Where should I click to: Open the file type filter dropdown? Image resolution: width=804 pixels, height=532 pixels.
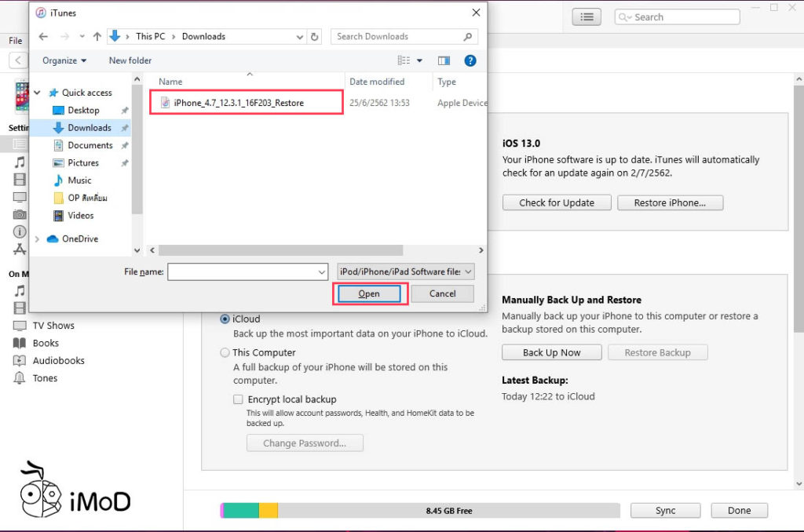point(406,271)
